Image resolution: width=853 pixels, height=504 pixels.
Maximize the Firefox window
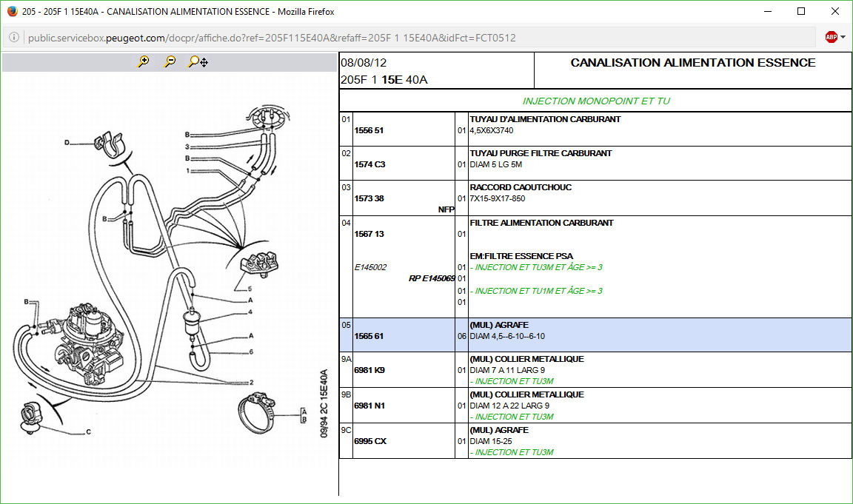[800, 11]
